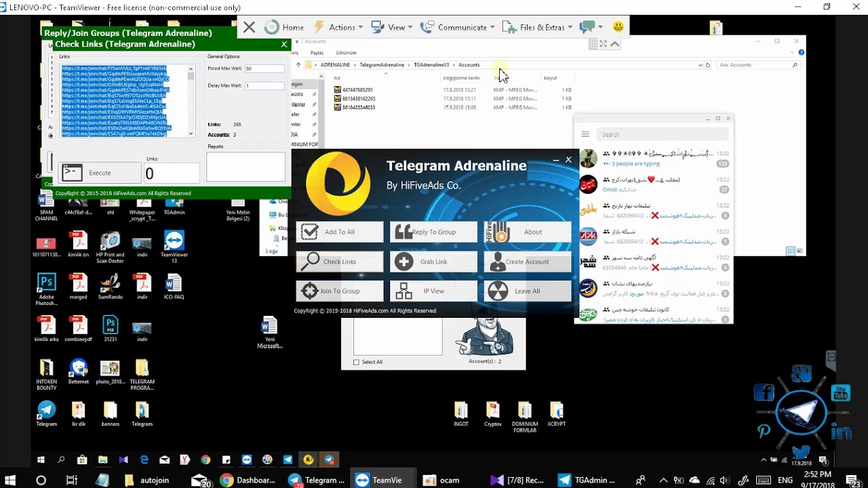868x488 pixels.
Task: Launch the Join To Group tool
Action: 340,291
